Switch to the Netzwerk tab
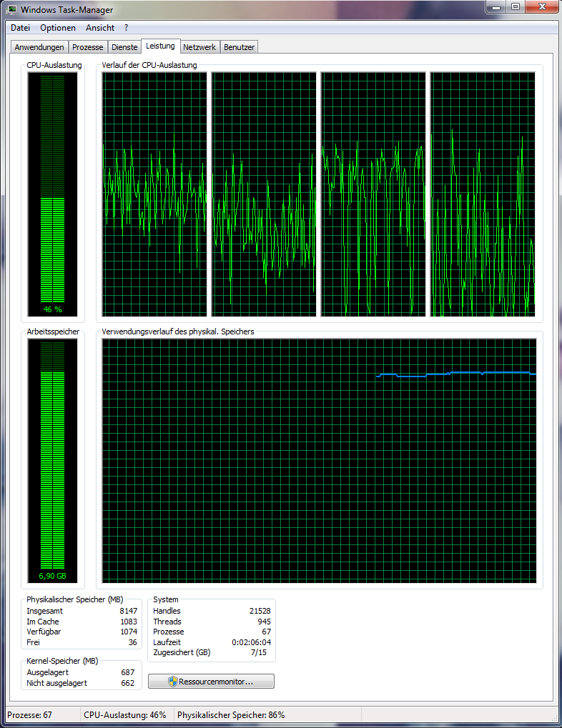Viewport: 562px width, 728px height. 199,47
